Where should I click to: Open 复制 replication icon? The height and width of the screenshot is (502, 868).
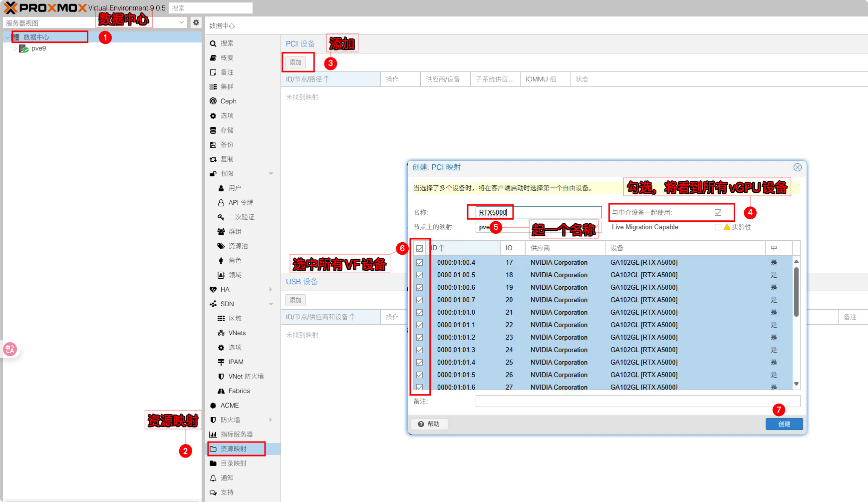(213, 159)
